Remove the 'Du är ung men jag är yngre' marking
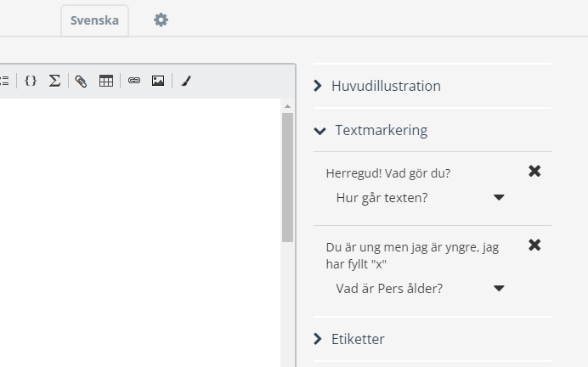The width and height of the screenshot is (588, 367). (534, 246)
